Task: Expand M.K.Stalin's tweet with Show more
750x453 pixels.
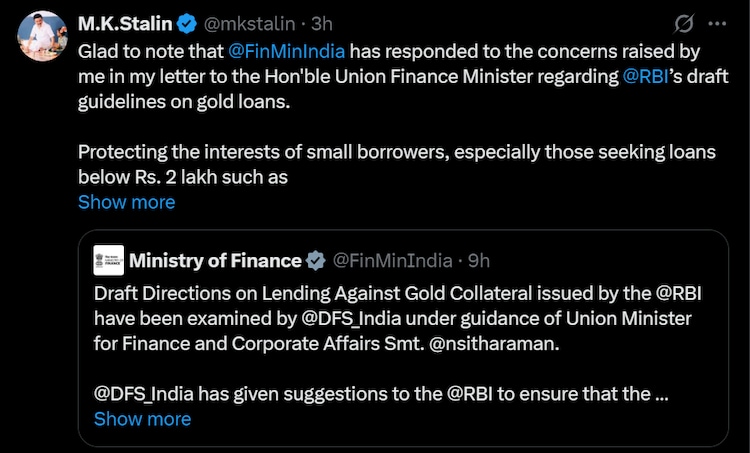Action: pyautogui.click(x=126, y=202)
